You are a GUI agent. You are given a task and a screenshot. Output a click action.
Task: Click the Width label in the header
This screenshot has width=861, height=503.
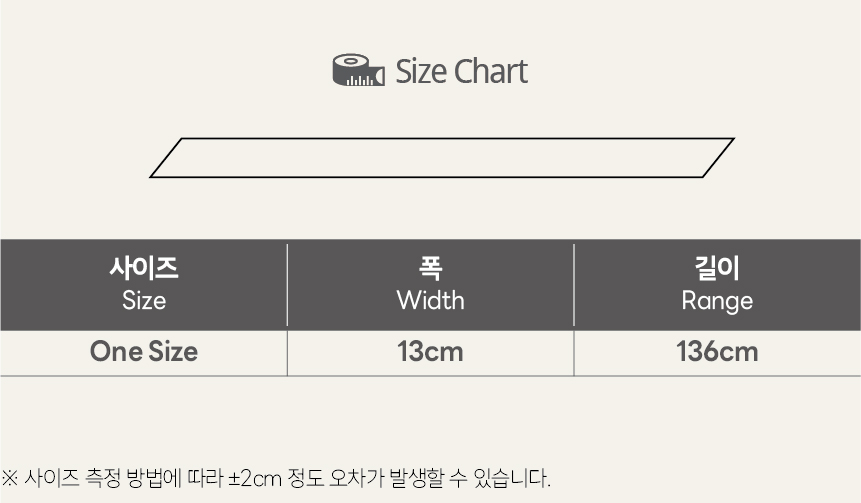430,300
